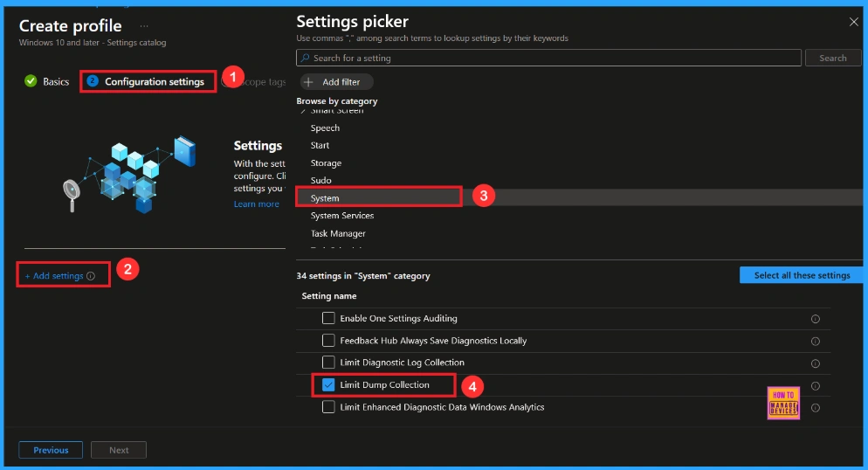868x470 pixels.
Task: Click Select all these settings button
Action: 802,275
